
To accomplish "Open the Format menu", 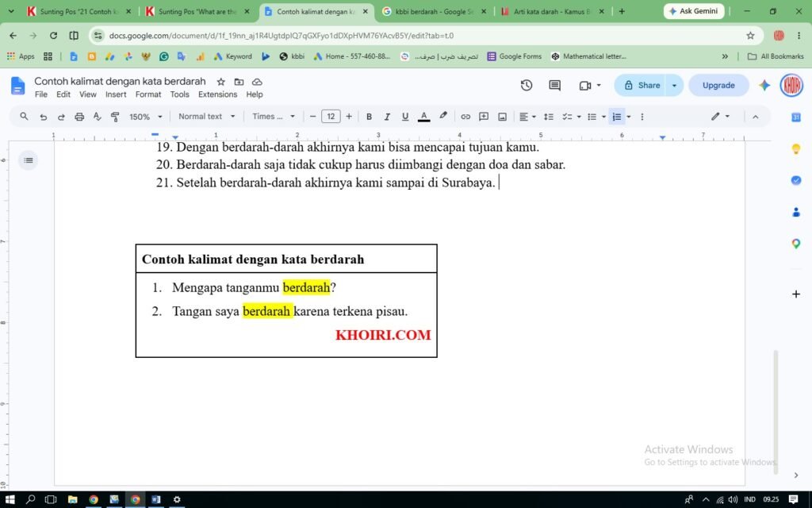I will coord(148,94).
